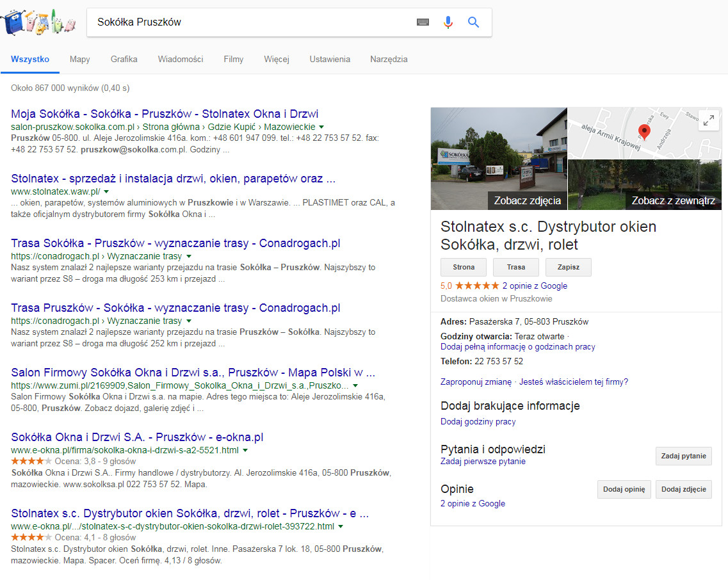Open Stolnatex - sprzedaż i instalacja drzwi result

click(173, 179)
